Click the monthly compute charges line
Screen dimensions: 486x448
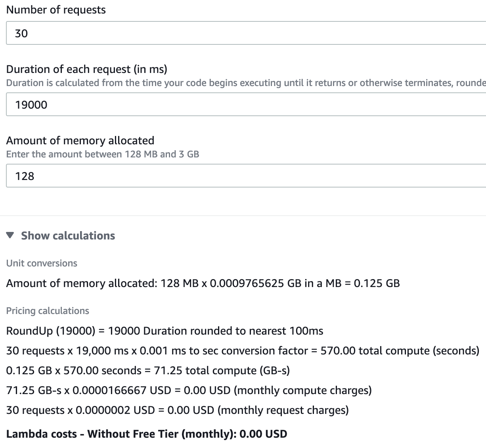tap(189, 391)
